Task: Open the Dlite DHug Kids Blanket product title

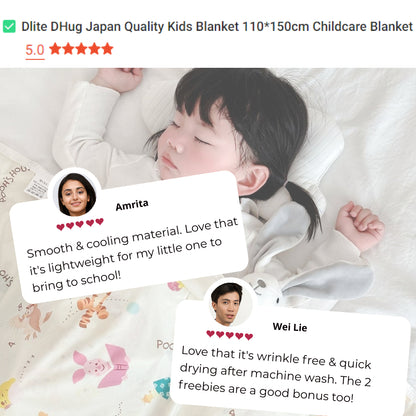Action: tap(217, 26)
